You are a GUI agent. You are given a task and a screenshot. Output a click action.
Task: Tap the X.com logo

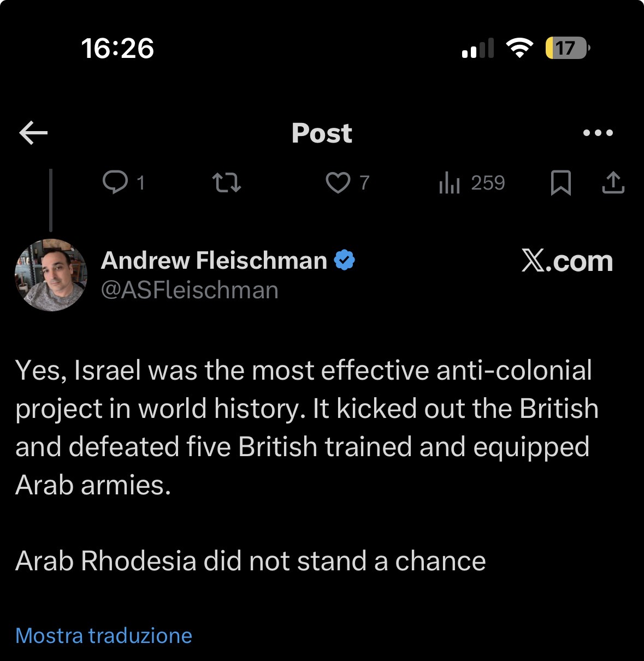pos(567,261)
